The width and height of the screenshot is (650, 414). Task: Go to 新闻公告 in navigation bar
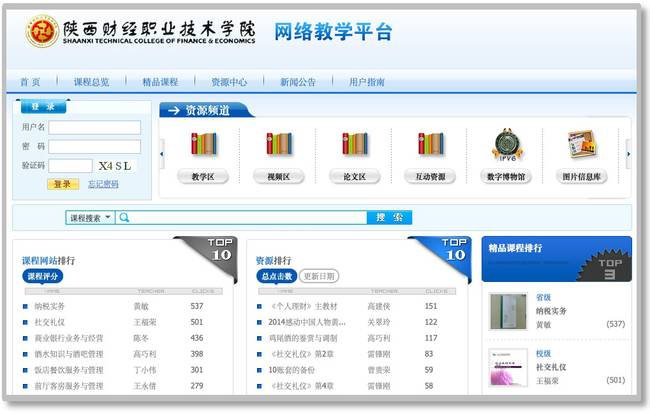(x=297, y=82)
